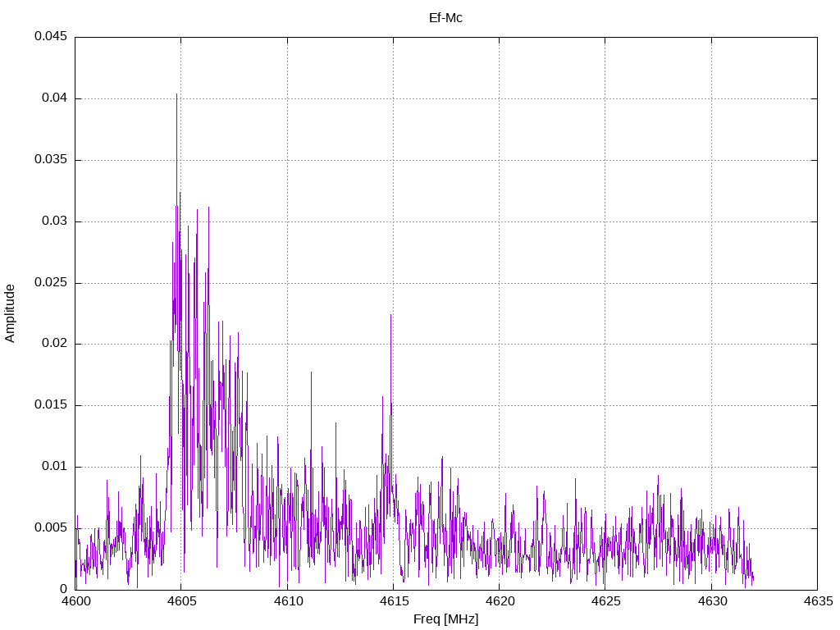The width and height of the screenshot is (840, 630).
Task: Select the 4625 x-axis tick label
Action: [x=605, y=601]
